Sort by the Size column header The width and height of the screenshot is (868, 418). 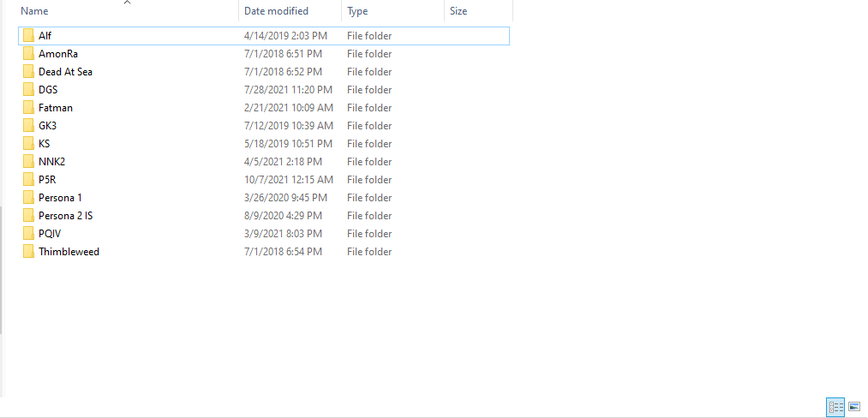coord(458,11)
